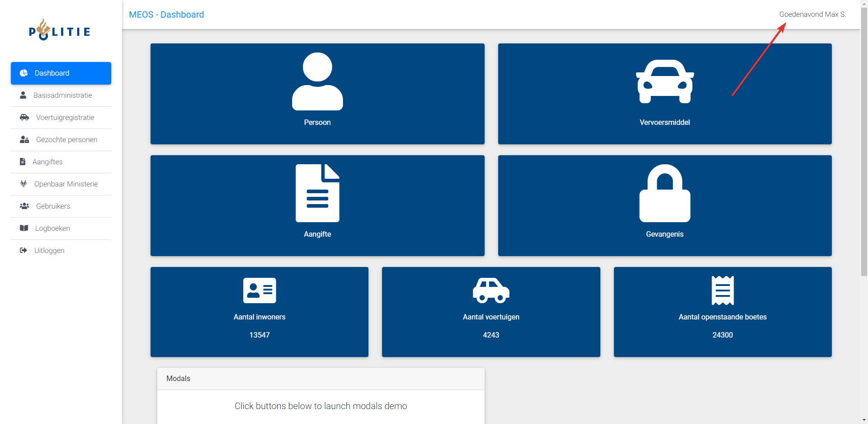Viewport: 868px width, 424px height.
Task: Open Basisadministratie menu item
Action: (x=62, y=95)
